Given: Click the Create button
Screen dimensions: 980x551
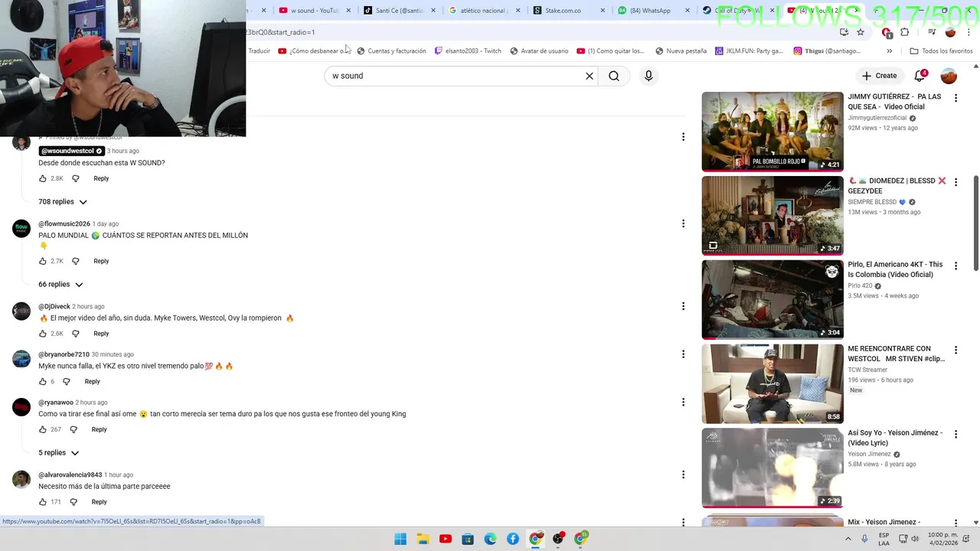Looking at the screenshot, I should pyautogui.click(x=879, y=76).
